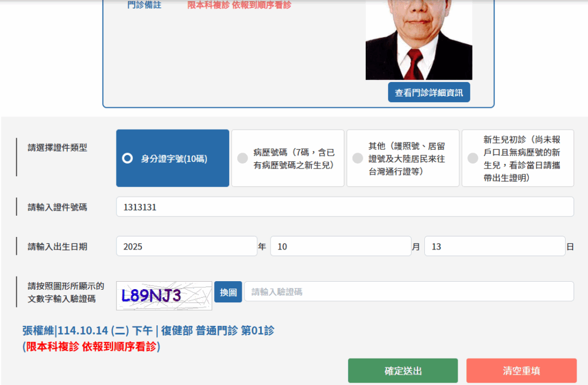Image resolution: width=588 pixels, height=385 pixels.
Task: Click the 門診備註 label
Action: click(144, 5)
